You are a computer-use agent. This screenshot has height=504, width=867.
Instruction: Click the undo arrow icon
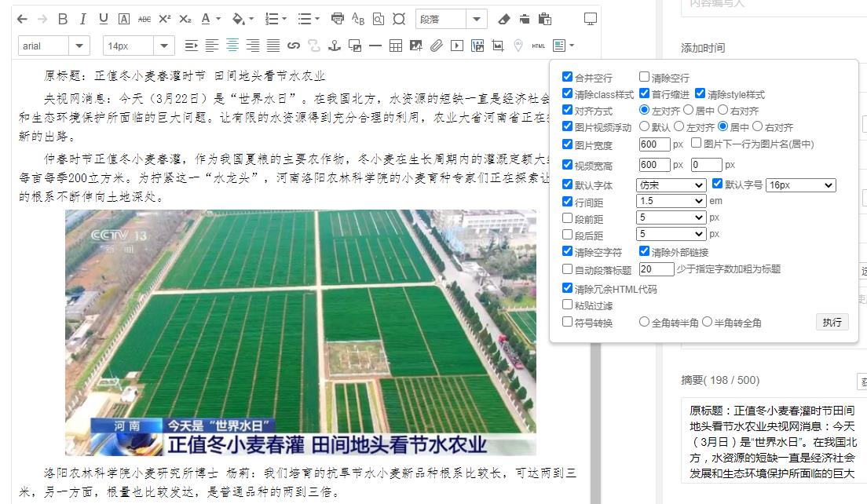click(22, 20)
